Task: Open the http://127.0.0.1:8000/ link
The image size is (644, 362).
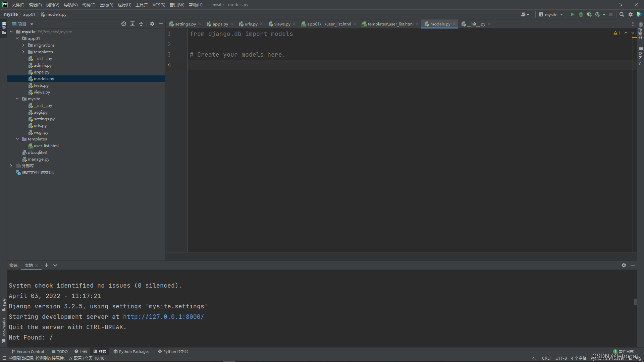Action: pos(163,317)
